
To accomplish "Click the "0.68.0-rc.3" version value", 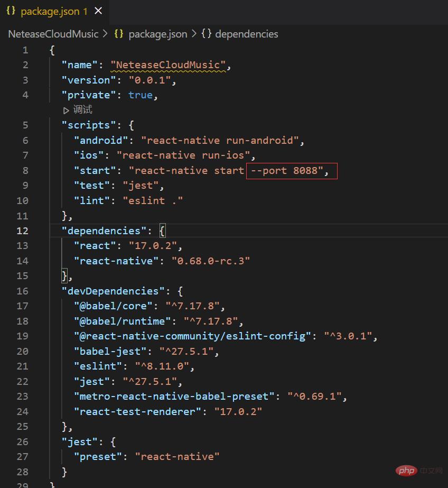I will click(211, 261).
